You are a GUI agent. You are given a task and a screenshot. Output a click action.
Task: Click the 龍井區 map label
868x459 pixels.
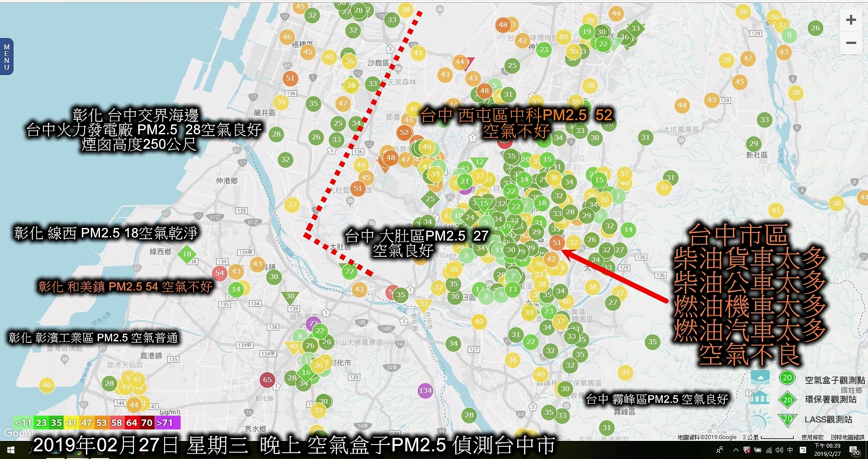(x=264, y=113)
